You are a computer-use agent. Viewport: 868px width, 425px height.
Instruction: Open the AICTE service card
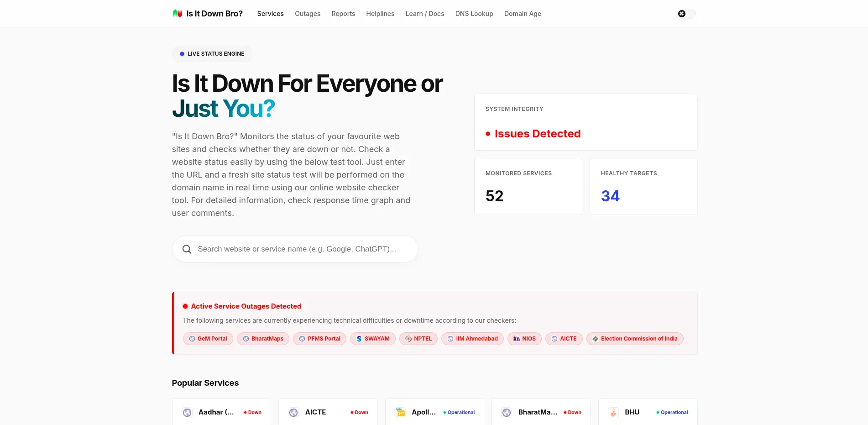[x=328, y=412]
